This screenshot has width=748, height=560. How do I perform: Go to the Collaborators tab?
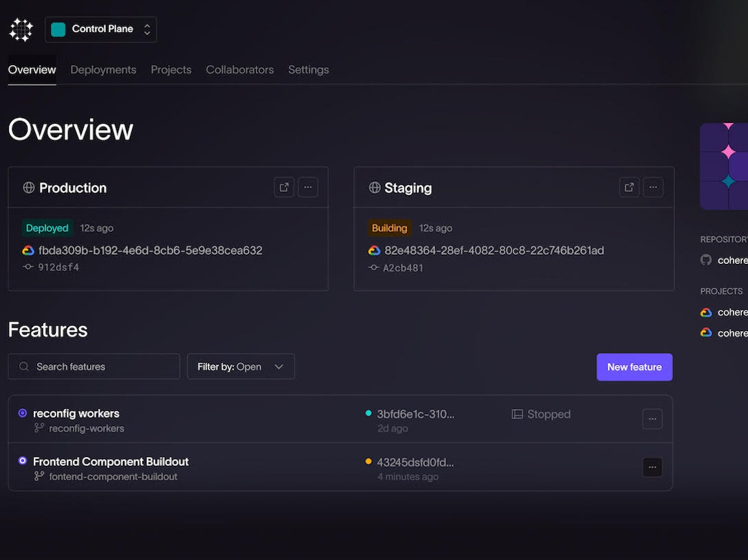240,70
